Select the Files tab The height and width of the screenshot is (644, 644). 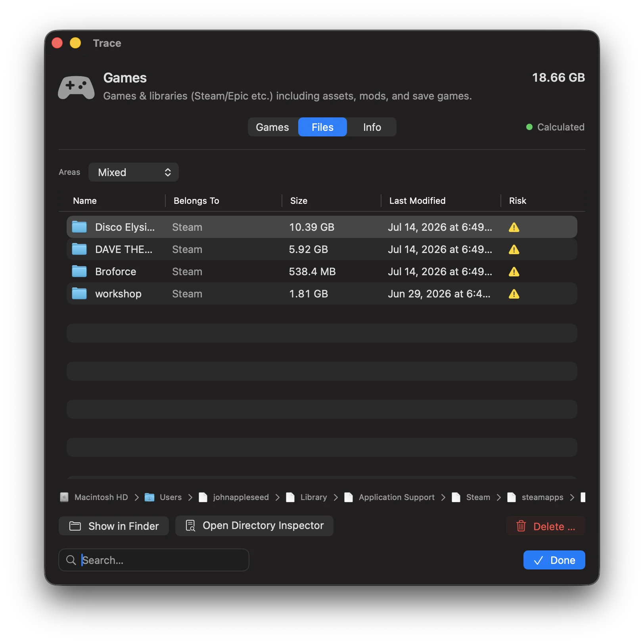(x=322, y=127)
